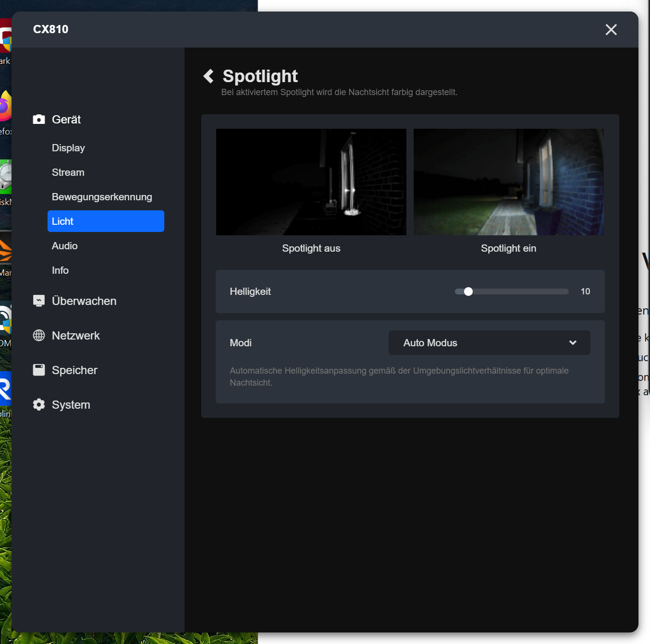Close the CX810 settings dialog
This screenshot has width=650, height=644.
[x=611, y=30]
